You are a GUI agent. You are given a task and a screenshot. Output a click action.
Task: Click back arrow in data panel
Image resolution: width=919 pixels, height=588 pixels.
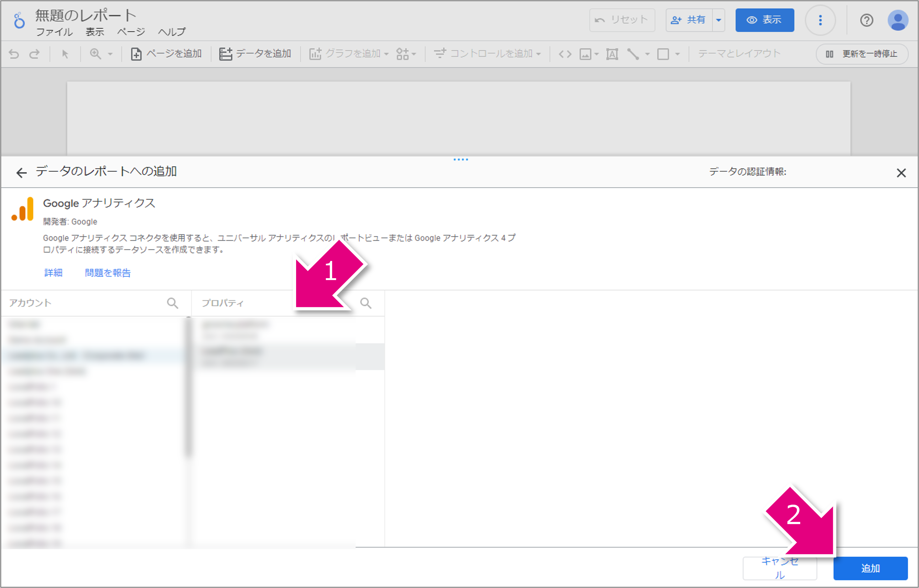click(x=21, y=173)
